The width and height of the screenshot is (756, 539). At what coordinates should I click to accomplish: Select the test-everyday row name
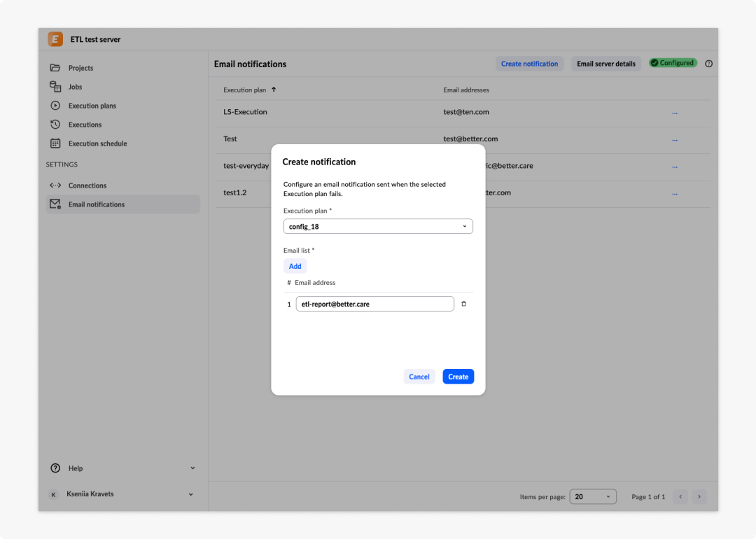tap(246, 166)
